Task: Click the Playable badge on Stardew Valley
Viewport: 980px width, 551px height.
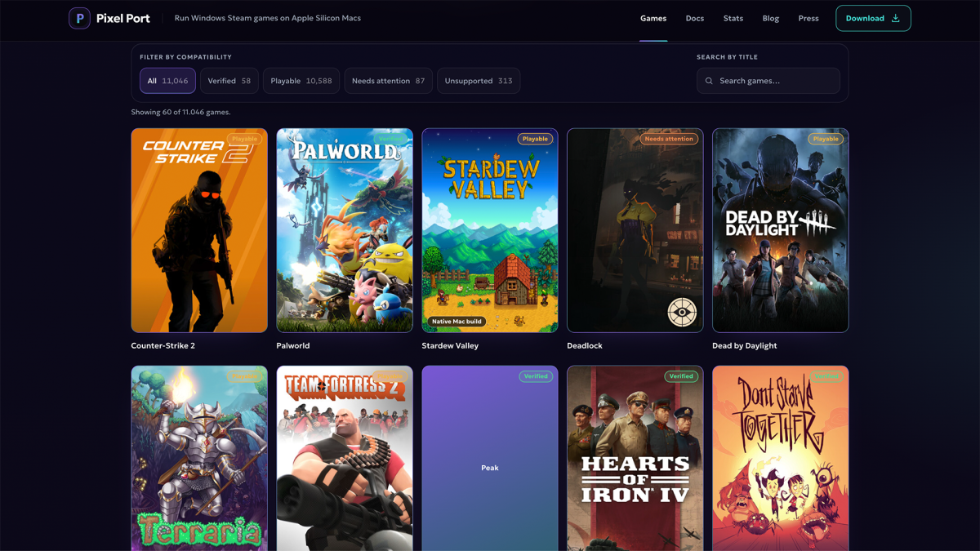Action: (535, 139)
